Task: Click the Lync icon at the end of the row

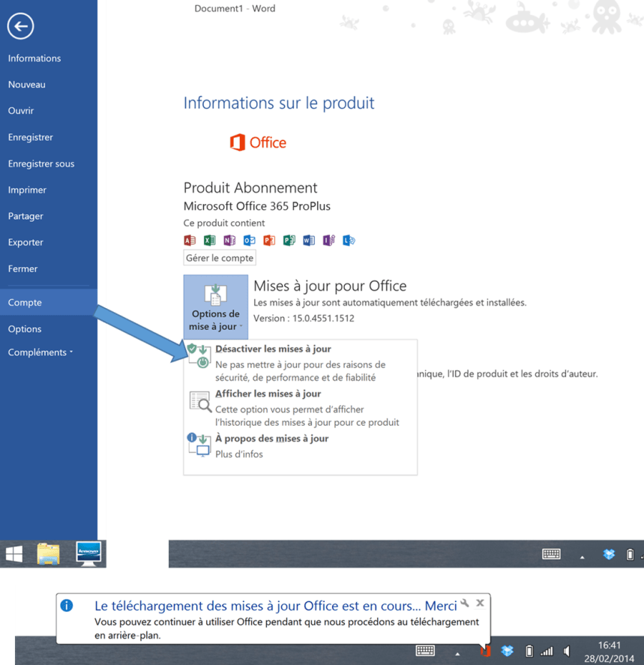Action: (x=347, y=241)
